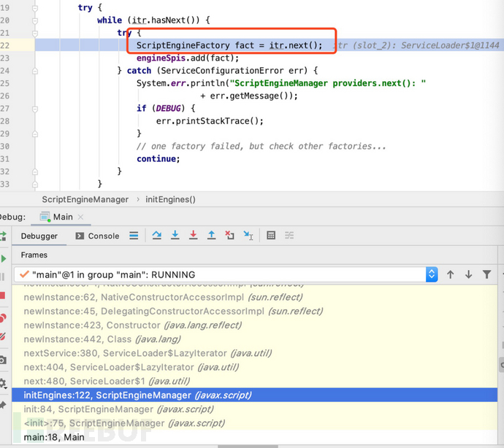Click the threads layout icon beside Console

[x=134, y=236]
